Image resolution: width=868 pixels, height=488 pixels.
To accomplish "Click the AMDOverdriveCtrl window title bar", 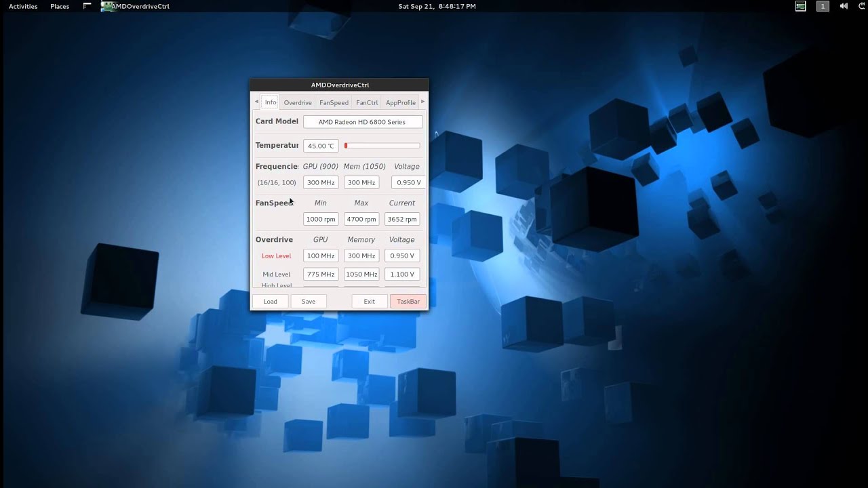I will tap(340, 85).
